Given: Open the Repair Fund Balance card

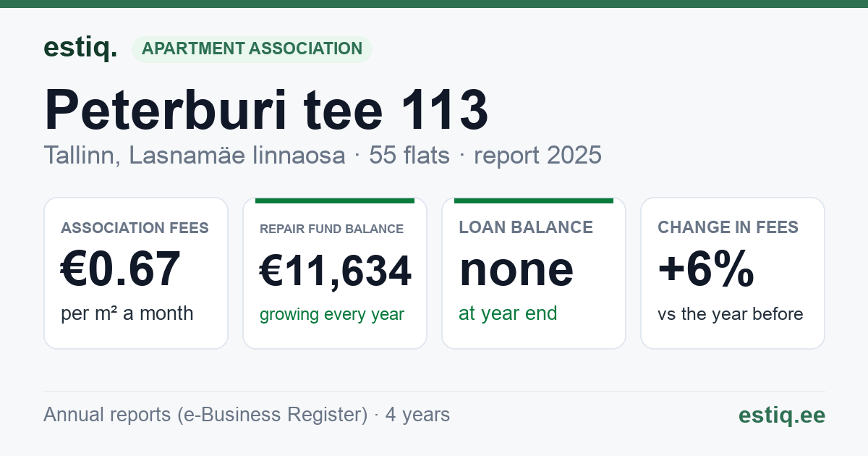Looking at the screenshot, I should (335, 273).
